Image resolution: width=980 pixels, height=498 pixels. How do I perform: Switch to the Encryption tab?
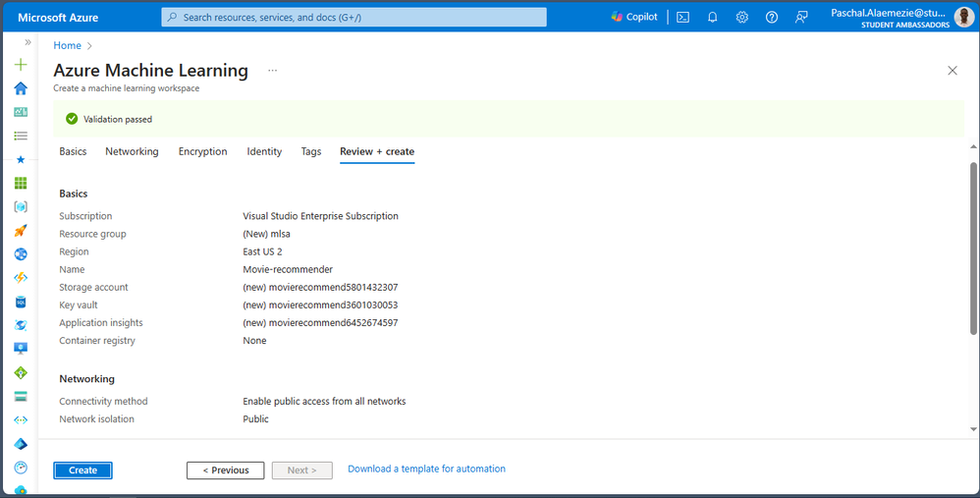click(x=202, y=151)
